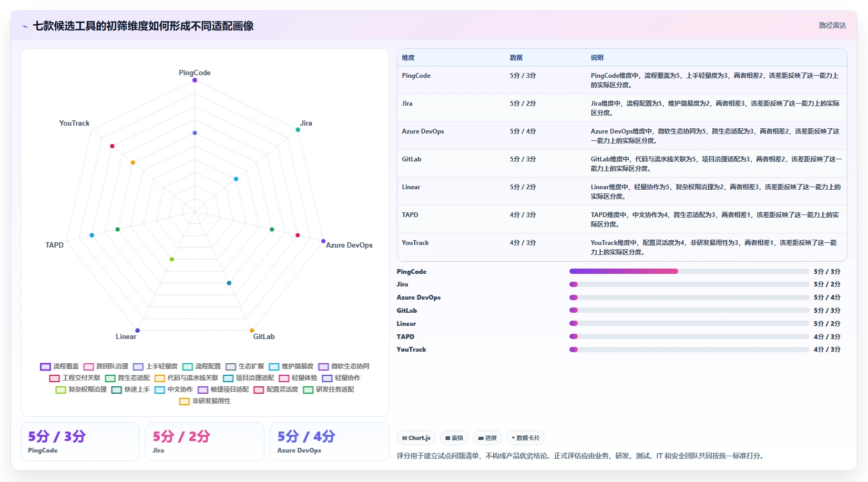The width and height of the screenshot is (868, 482).
Task: Toggle the 研发任务适配 legend entry
Action: point(328,389)
